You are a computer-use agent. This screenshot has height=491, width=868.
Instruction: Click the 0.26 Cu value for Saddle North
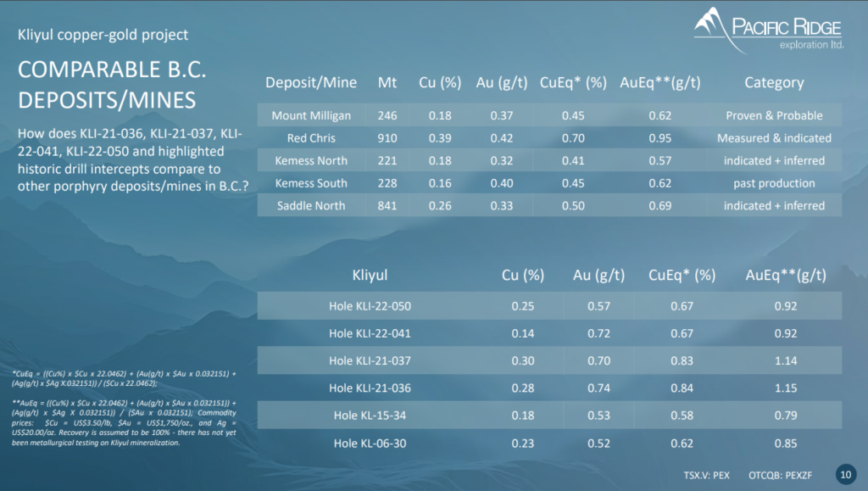click(x=440, y=205)
